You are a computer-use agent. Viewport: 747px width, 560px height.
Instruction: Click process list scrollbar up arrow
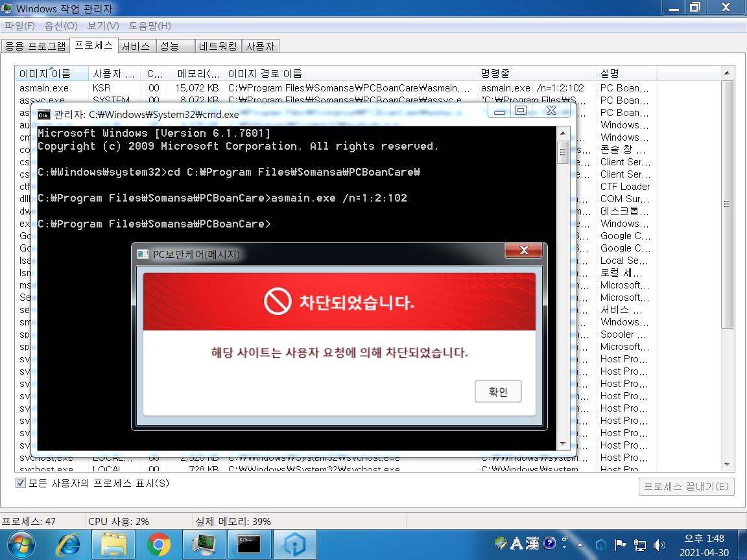pyautogui.click(x=727, y=73)
